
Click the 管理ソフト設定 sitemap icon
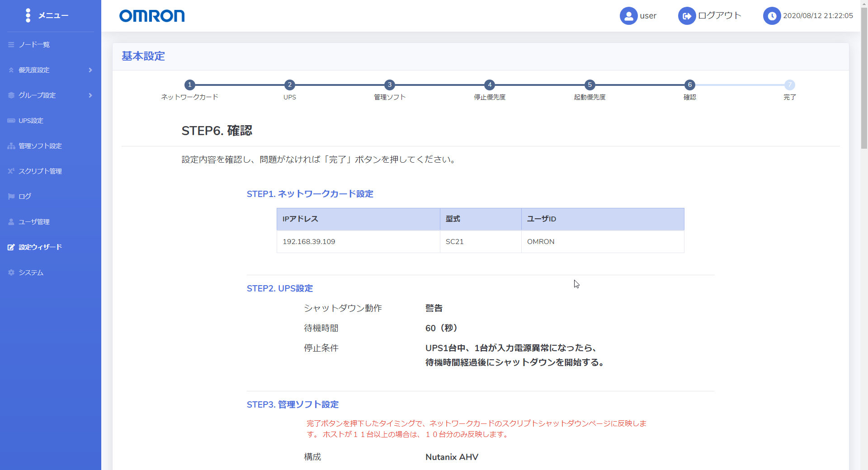pyautogui.click(x=11, y=146)
